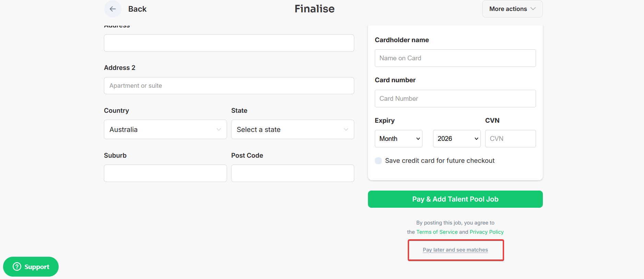Open the Country dropdown showing Australia
The height and width of the screenshot is (279, 644).
(165, 130)
